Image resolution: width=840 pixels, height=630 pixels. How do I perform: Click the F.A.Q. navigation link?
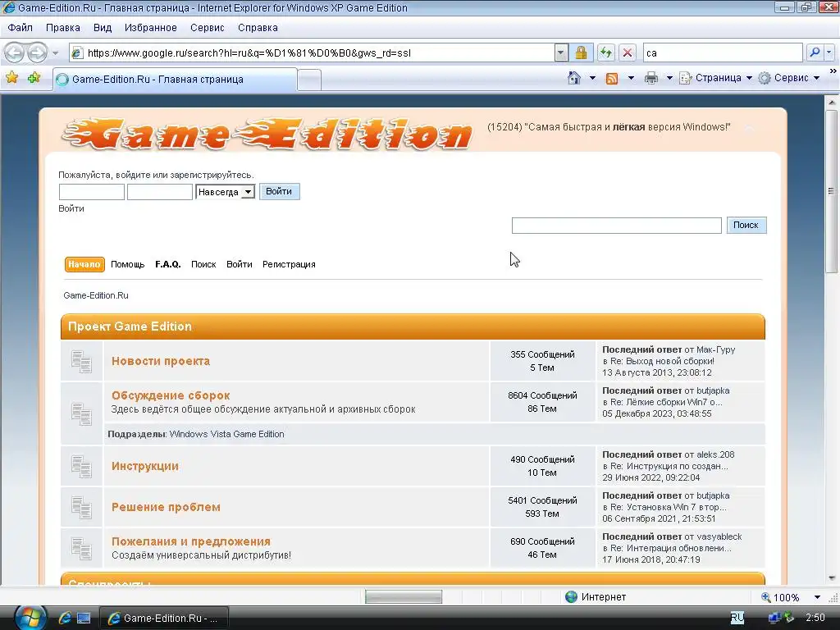point(167,264)
